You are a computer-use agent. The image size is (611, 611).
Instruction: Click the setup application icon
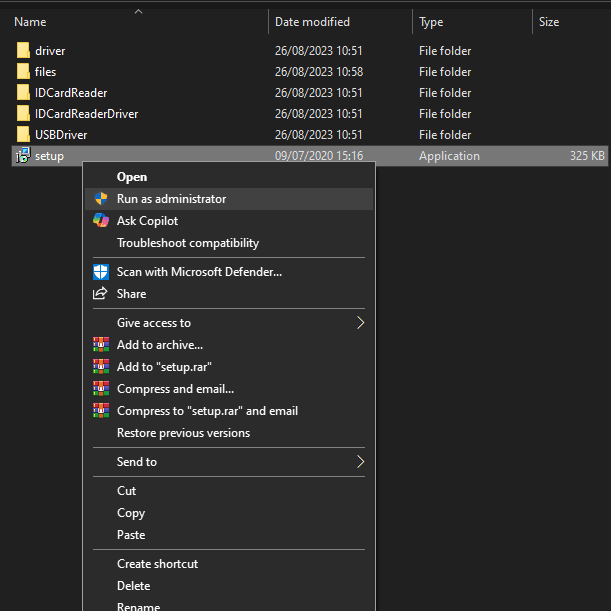[x=23, y=155]
